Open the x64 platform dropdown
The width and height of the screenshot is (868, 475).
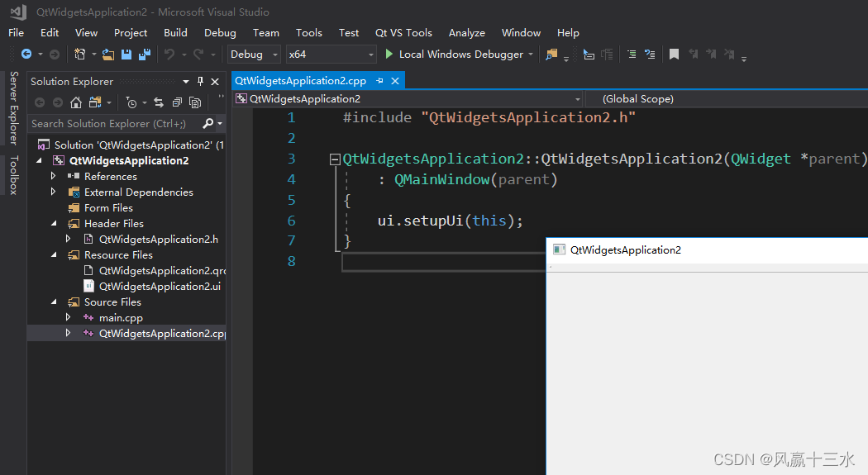(331, 55)
